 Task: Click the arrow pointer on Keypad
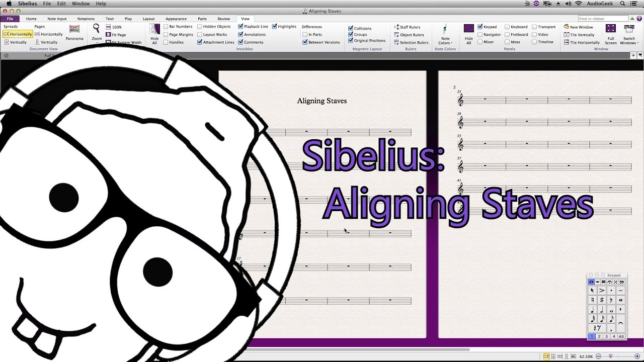coord(592,291)
